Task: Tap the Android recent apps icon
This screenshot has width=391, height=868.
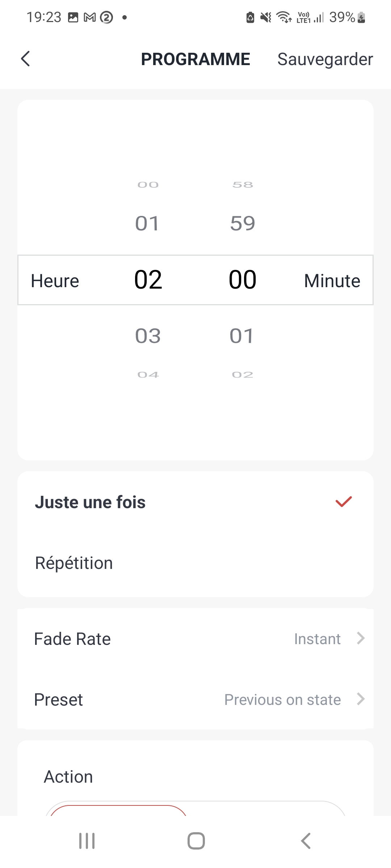Action: 87,841
